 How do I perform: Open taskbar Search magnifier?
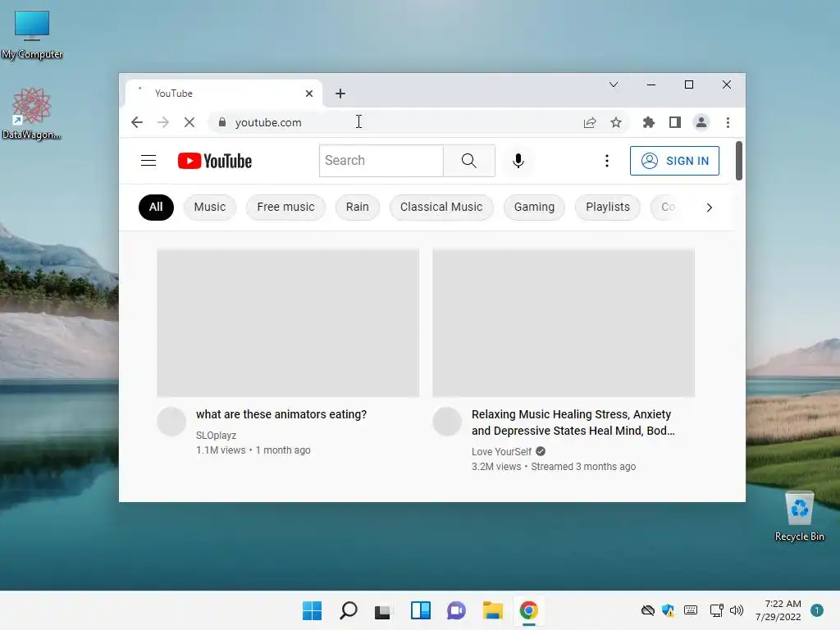[348, 610]
